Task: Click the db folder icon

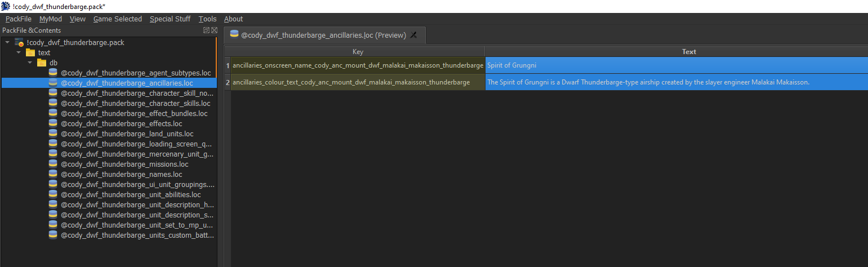Action: pos(42,63)
